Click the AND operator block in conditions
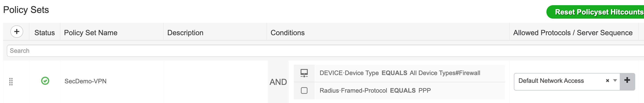 278,82
